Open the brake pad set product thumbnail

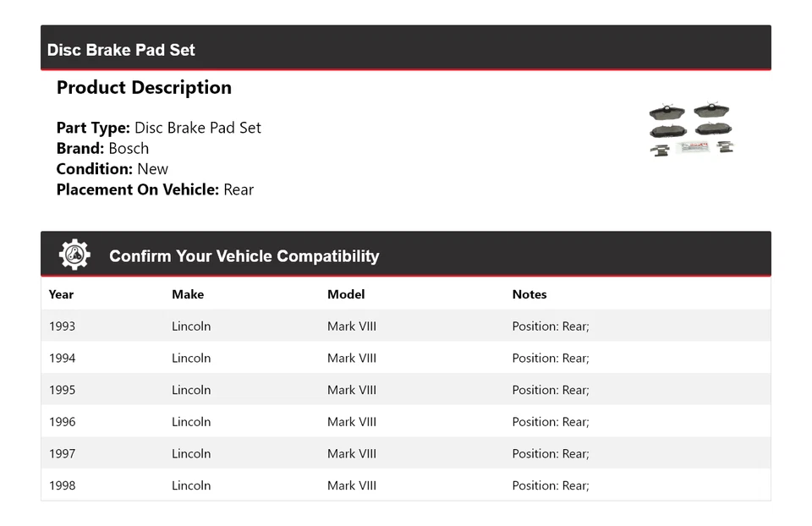coord(691,130)
